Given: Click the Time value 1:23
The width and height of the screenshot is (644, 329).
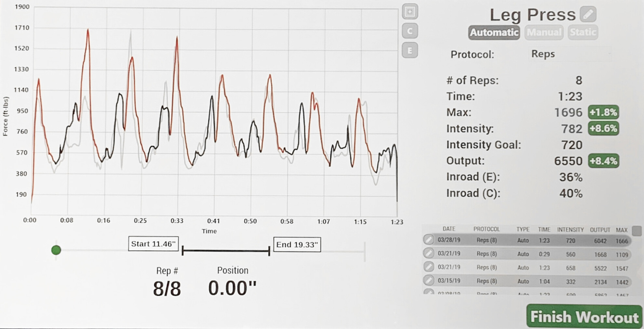Looking at the screenshot, I should [x=570, y=96].
